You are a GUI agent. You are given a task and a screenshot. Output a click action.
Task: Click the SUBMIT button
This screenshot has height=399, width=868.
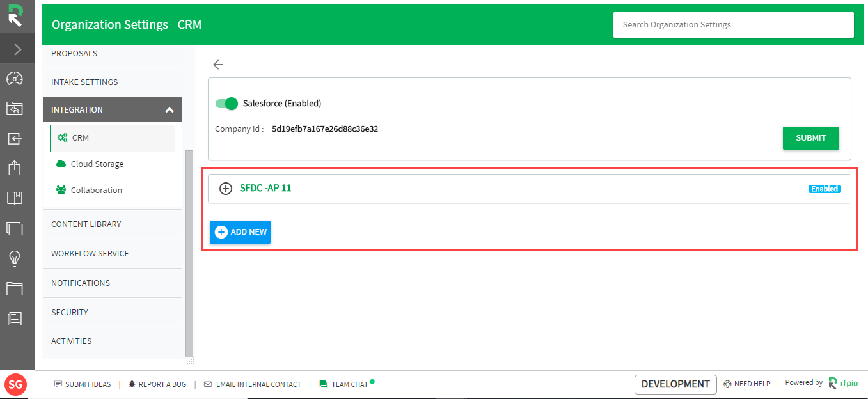810,137
